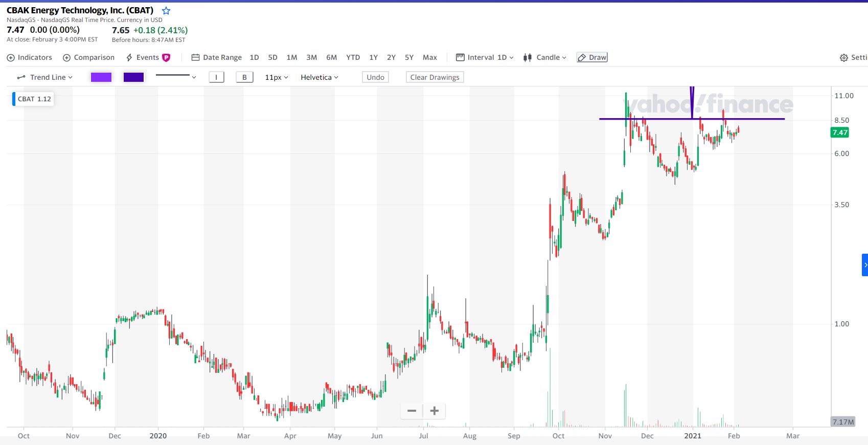This screenshot has height=445, width=868.
Task: Open the Candle chart type dropdown
Action: pyautogui.click(x=552, y=57)
